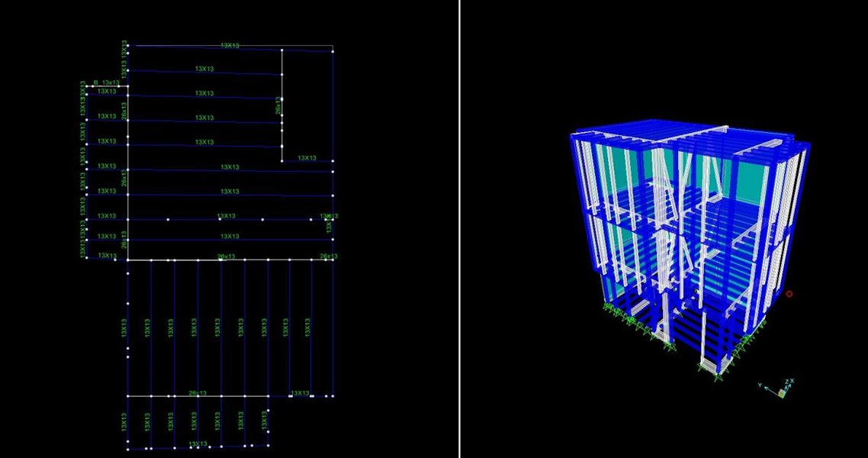Click the horizontal 13X13 label on bottom edge beam

coord(198,443)
